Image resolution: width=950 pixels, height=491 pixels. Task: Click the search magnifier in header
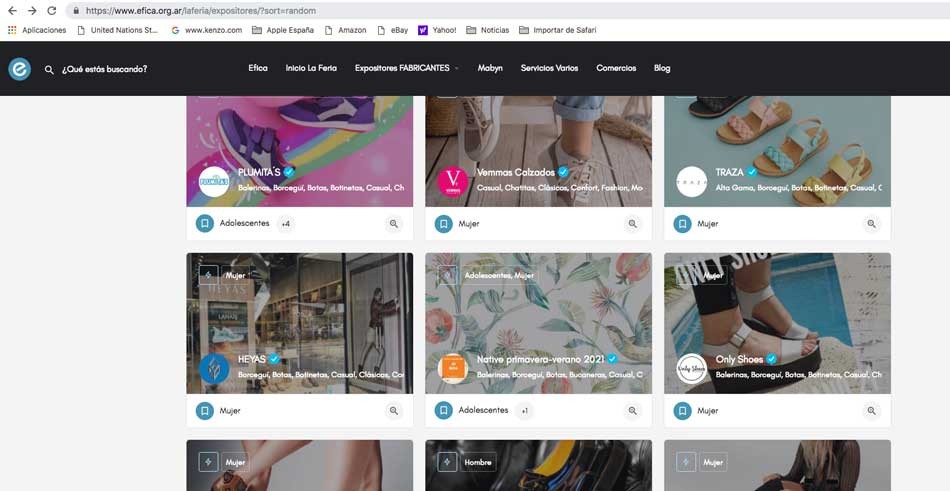pyautogui.click(x=49, y=70)
